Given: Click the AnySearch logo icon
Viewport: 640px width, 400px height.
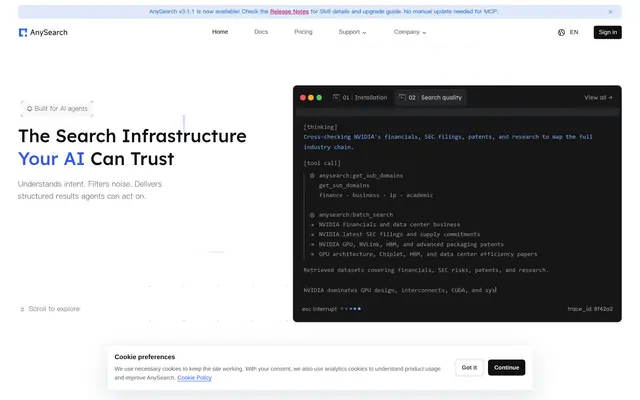Looking at the screenshot, I should (x=23, y=32).
